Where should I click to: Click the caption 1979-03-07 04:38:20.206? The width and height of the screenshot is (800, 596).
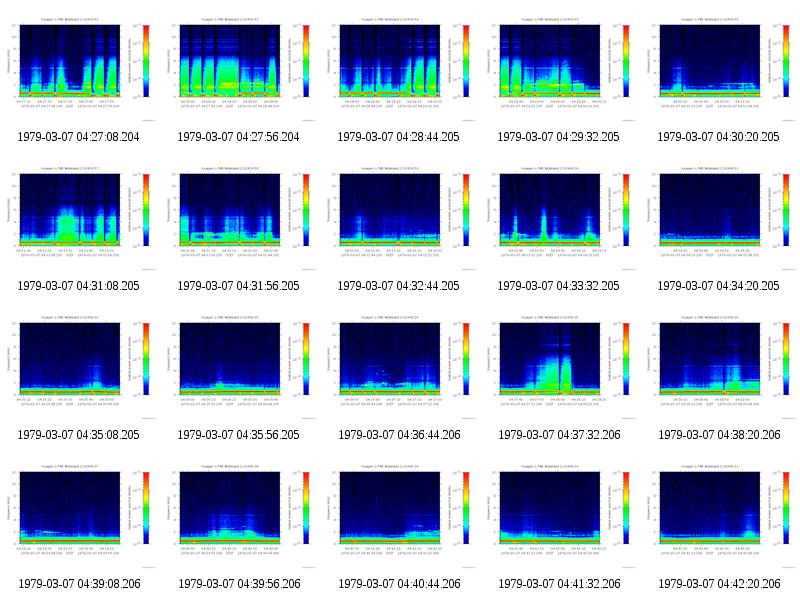[719, 435]
